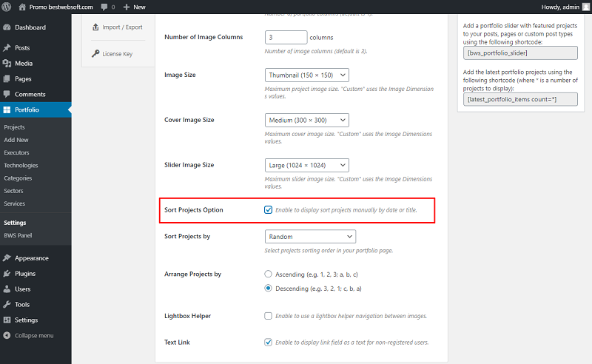Click the Dashboard gauge icon
The width and height of the screenshot is (592, 364).
(7, 27)
